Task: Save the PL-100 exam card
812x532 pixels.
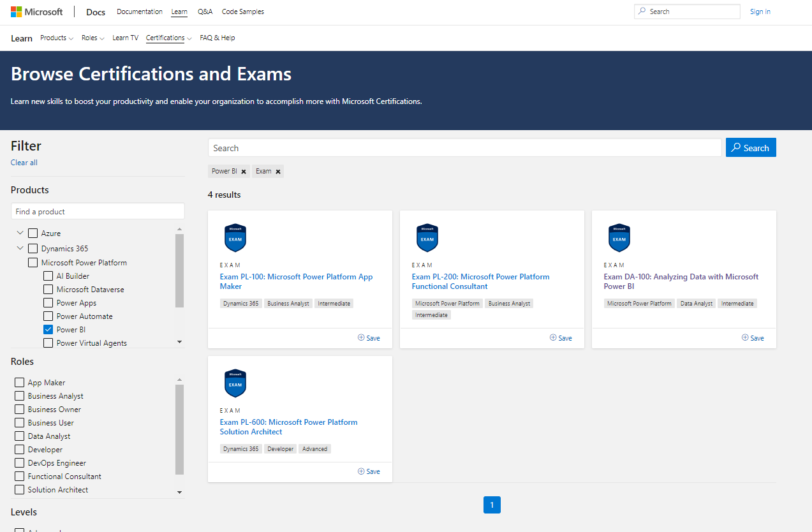Action: (x=369, y=338)
